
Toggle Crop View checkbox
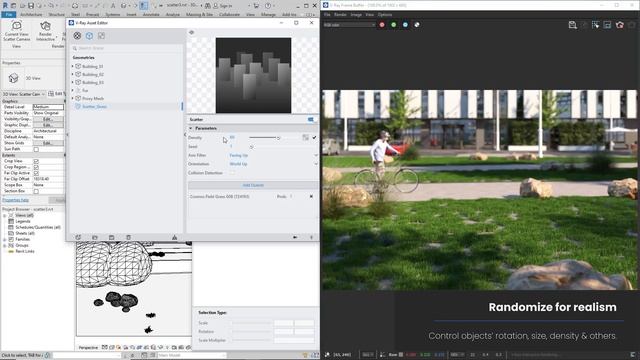point(36,161)
